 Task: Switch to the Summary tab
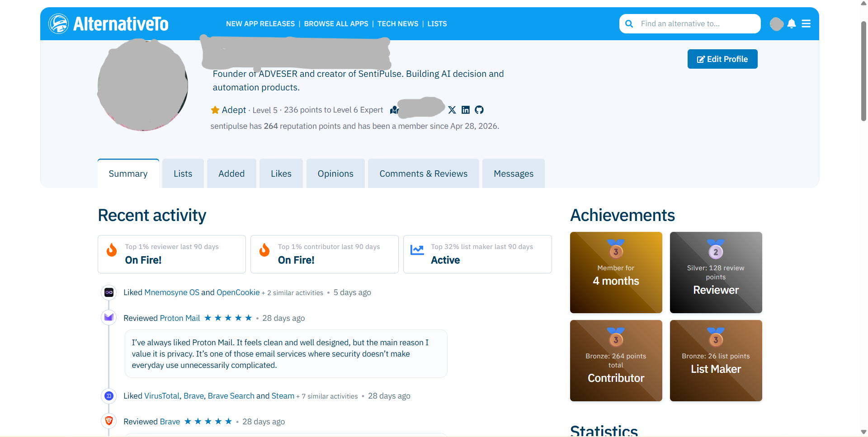click(x=128, y=174)
